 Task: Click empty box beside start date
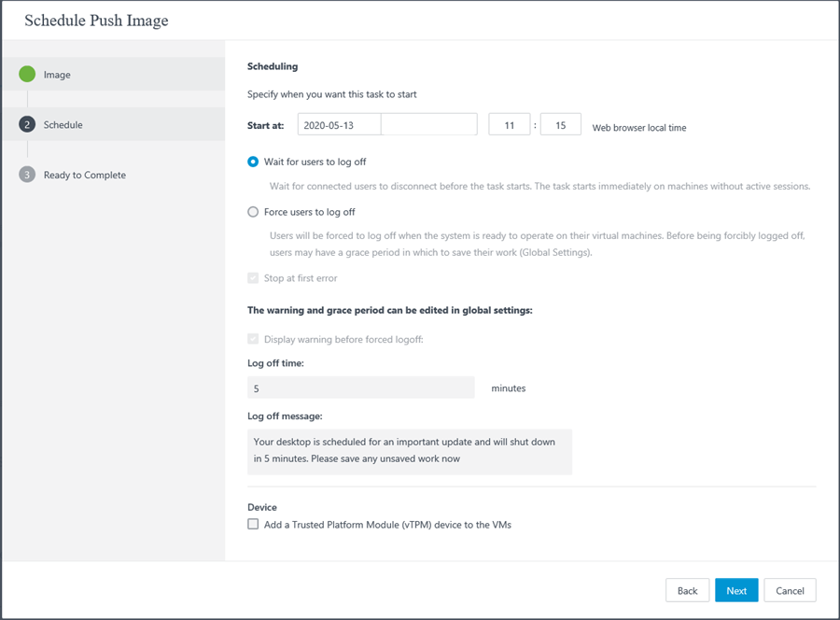[429, 124]
